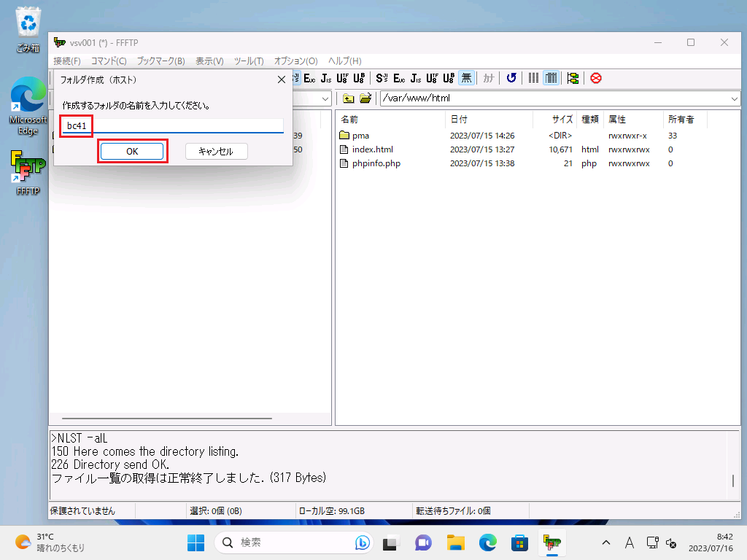Expand the /var/www/html path dropdown
Image resolution: width=747 pixels, height=560 pixels.
click(733, 98)
